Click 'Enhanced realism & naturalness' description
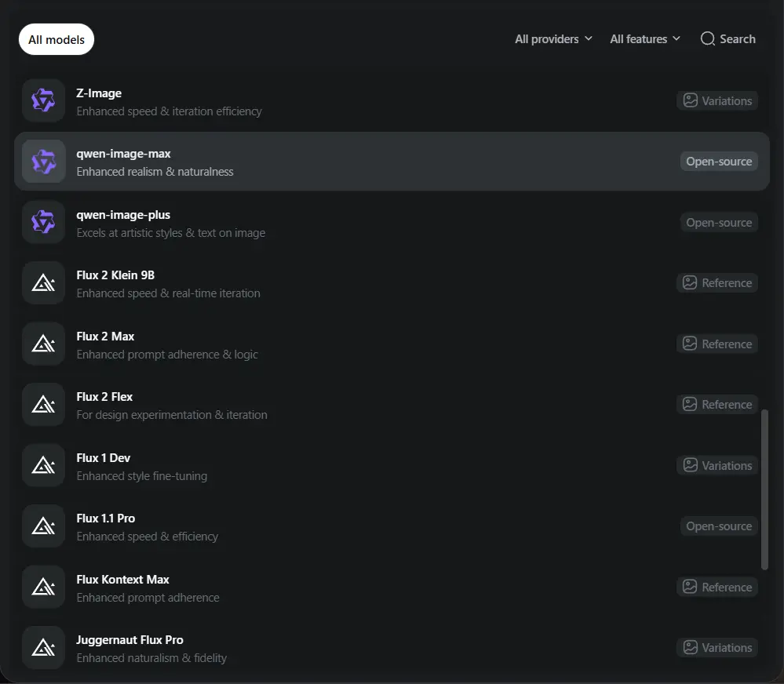 click(x=155, y=172)
